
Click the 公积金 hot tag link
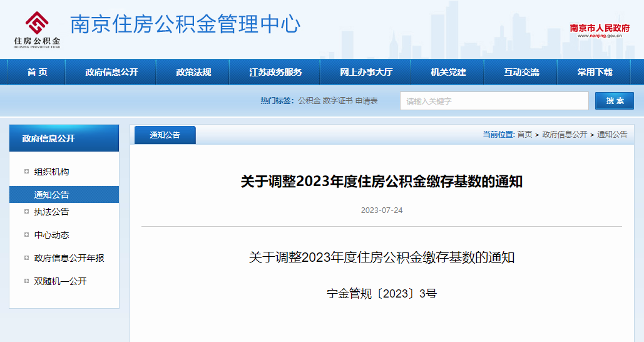click(x=309, y=101)
